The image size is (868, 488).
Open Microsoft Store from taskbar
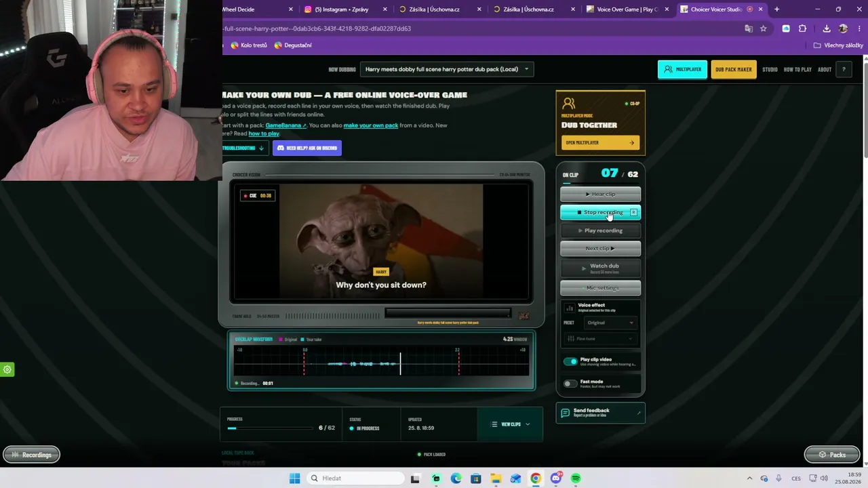(476, 479)
